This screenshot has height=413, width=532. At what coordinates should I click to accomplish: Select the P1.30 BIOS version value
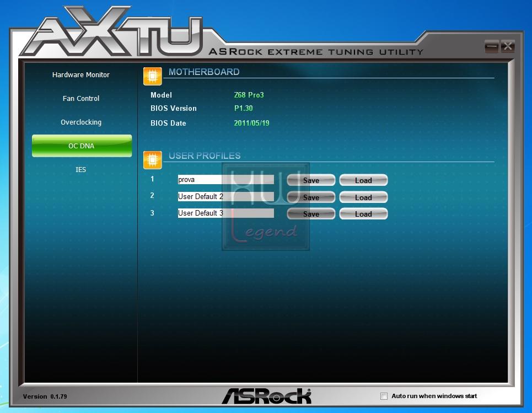[243, 108]
